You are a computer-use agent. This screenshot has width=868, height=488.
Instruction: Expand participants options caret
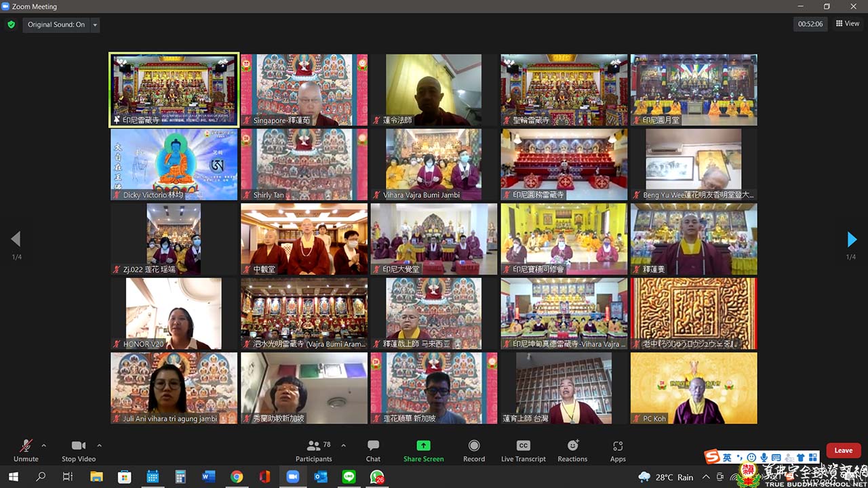tap(343, 445)
